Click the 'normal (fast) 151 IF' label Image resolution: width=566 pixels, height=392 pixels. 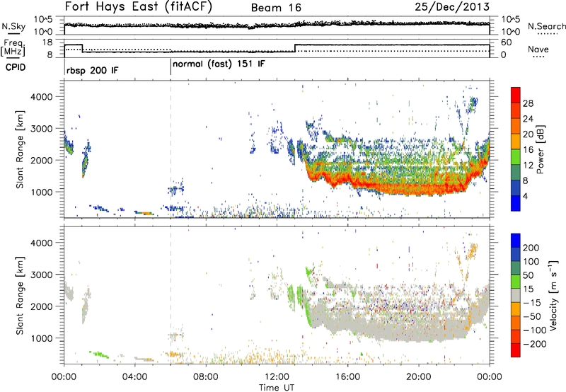click(x=219, y=64)
